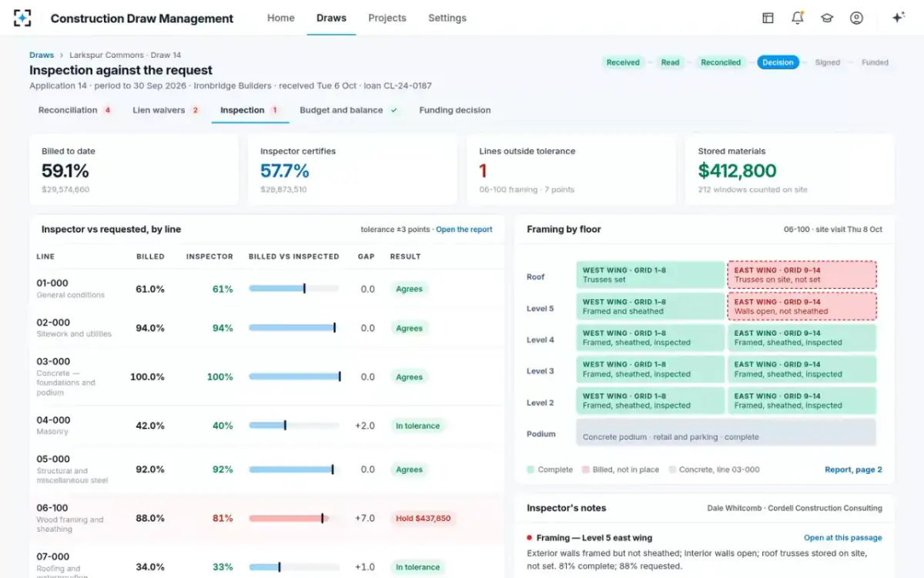Click In tolerance badge for 04-000 Masonry

coord(417,425)
